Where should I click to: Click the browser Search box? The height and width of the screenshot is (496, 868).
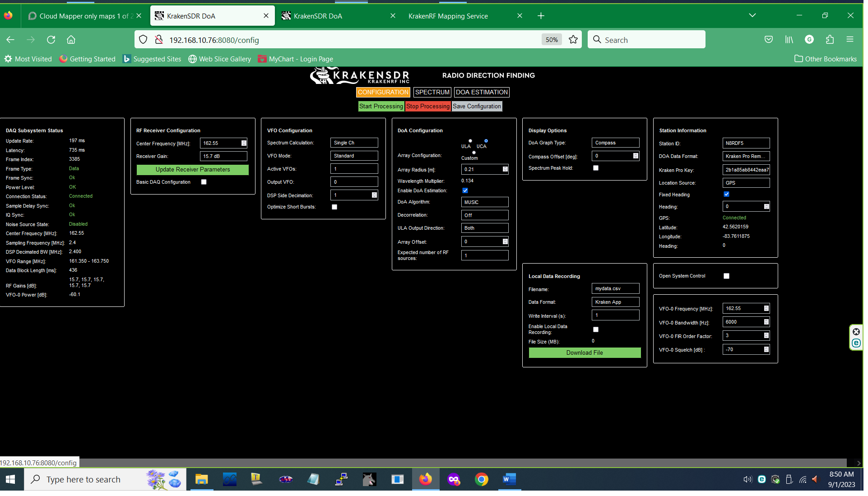click(646, 40)
